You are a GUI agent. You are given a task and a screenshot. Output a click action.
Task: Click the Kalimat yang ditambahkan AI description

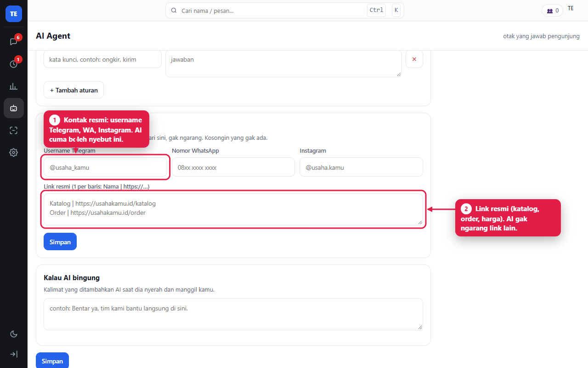[x=129, y=290]
